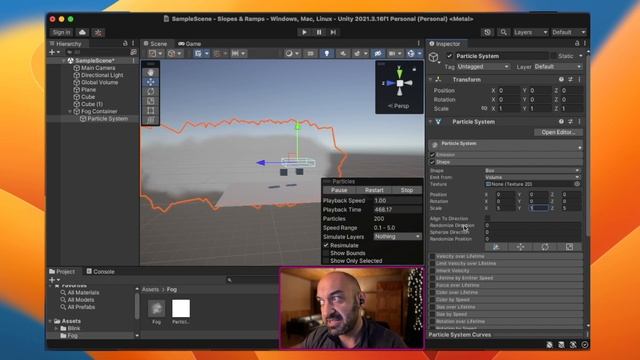Image resolution: width=640 pixels, height=360 pixels.
Task: Toggle scene audio icon
Action: (x=342, y=53)
